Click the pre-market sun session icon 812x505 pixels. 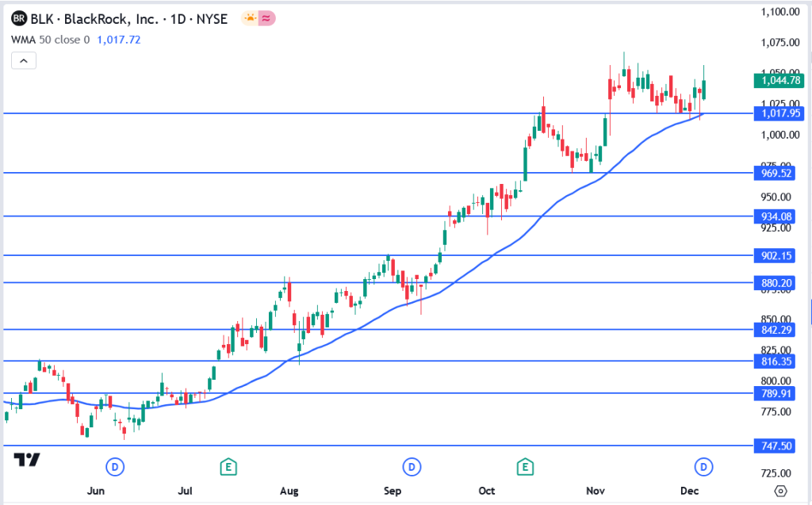250,17
